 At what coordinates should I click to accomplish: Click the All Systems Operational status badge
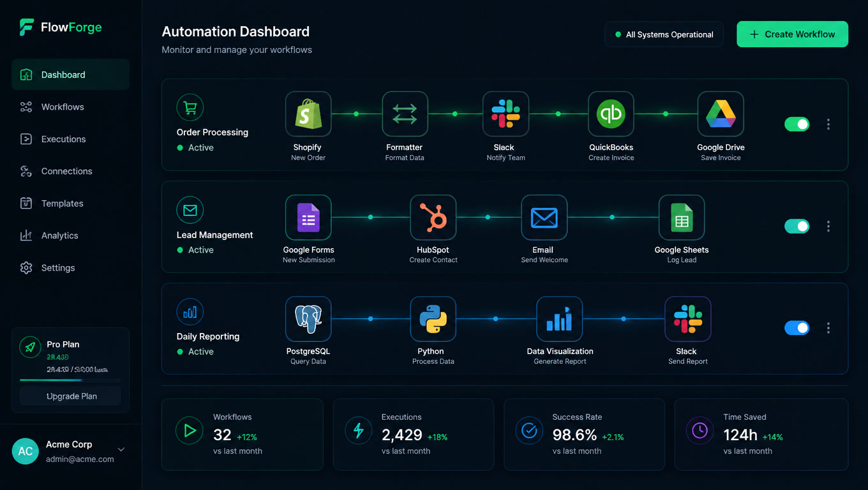click(x=664, y=34)
